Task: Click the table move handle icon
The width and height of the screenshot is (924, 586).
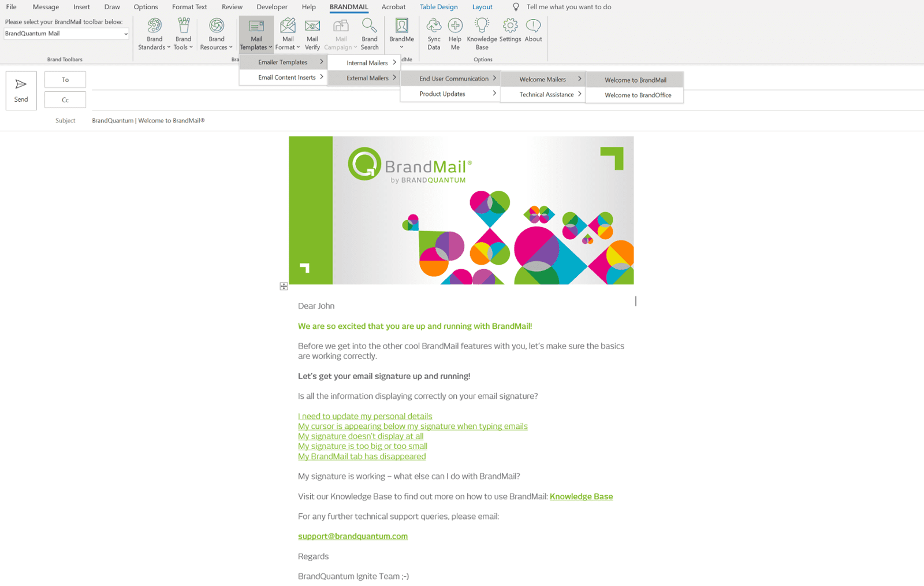Action: [x=284, y=286]
